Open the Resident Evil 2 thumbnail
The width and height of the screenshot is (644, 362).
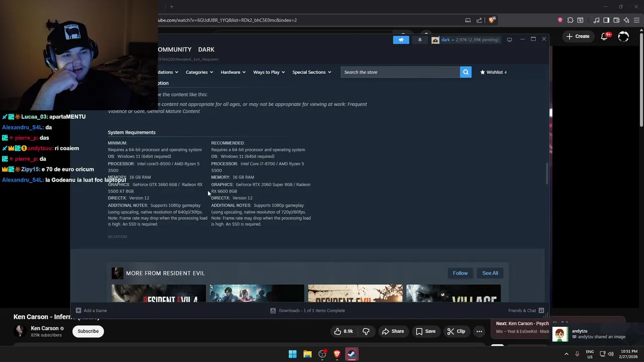pyautogui.click(x=257, y=294)
